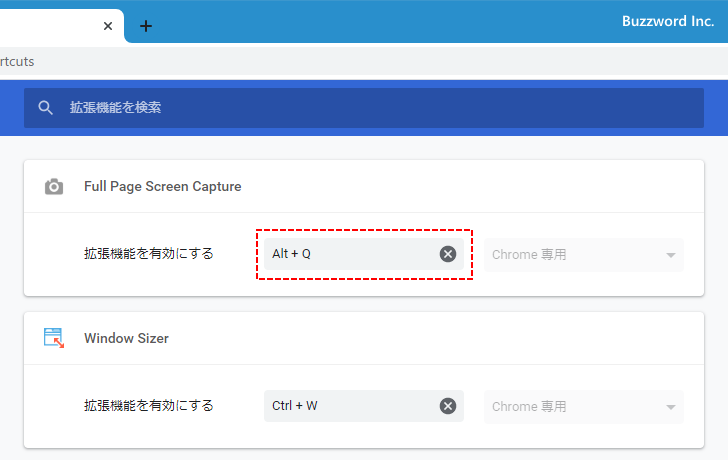The width and height of the screenshot is (728, 460).
Task: Open Chrome 専用 dropdown for Window Sizer
Action: 584,407
